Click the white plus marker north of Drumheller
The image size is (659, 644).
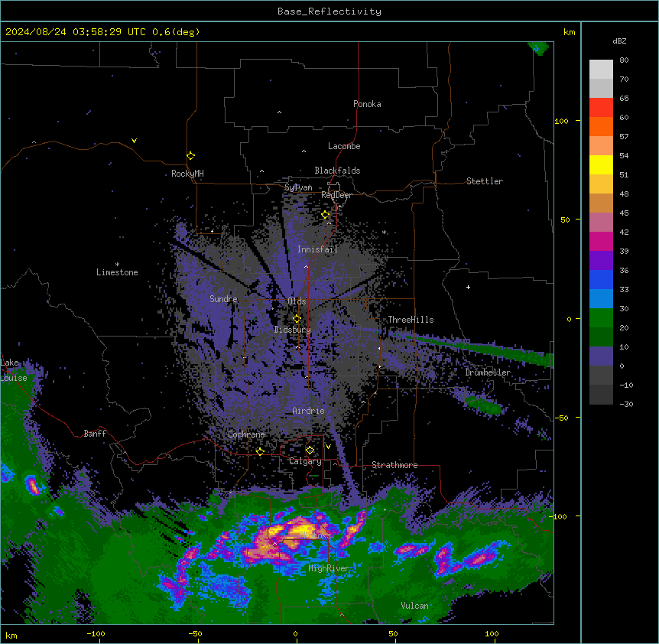(468, 287)
